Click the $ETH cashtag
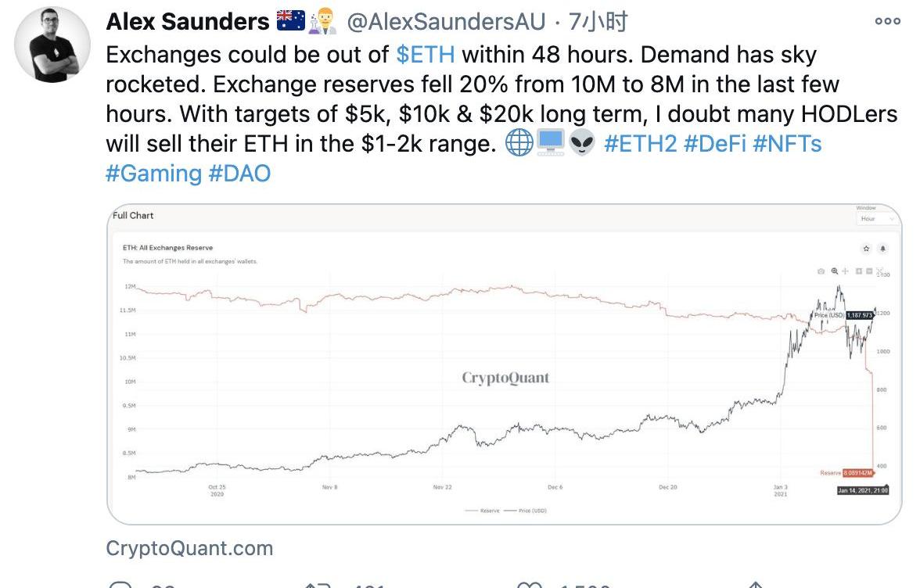This screenshot has height=588, width=920. [426, 55]
